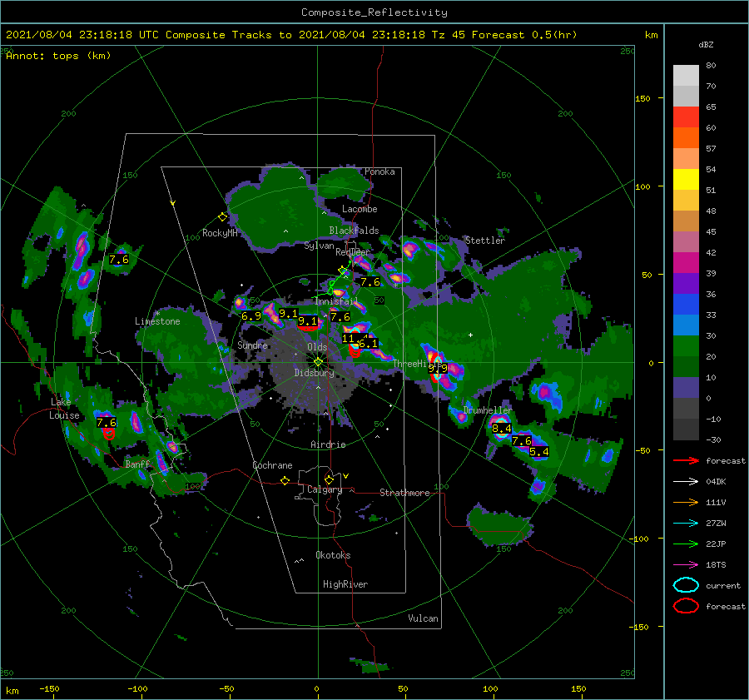Click the Banff city label
The height and width of the screenshot is (700, 749).
pyautogui.click(x=137, y=464)
